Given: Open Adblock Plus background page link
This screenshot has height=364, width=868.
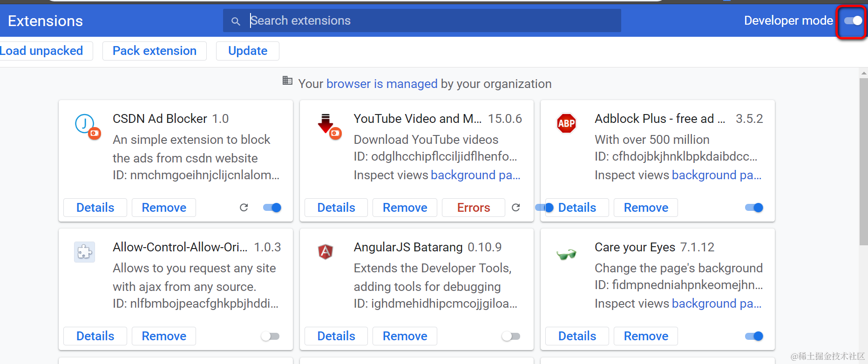Looking at the screenshot, I should [717, 175].
